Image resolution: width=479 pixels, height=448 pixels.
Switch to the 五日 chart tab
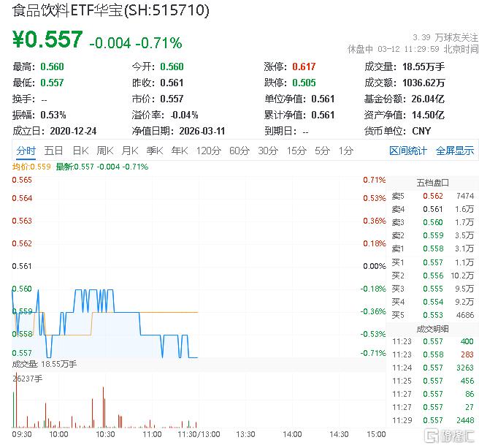[x=53, y=151]
